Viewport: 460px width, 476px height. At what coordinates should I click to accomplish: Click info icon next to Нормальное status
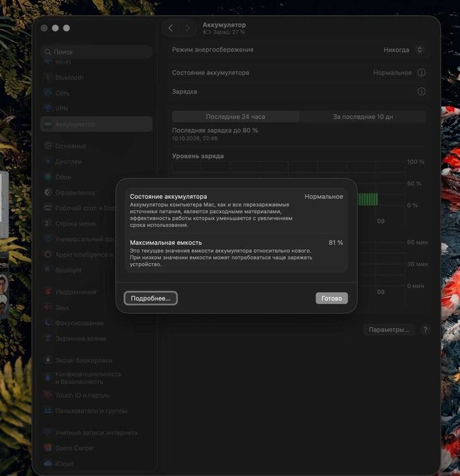coord(421,73)
